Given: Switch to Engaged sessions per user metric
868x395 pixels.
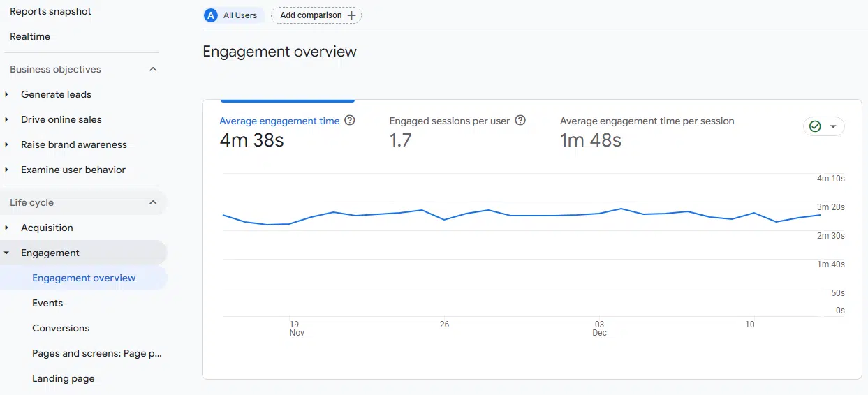Looking at the screenshot, I should point(449,121).
